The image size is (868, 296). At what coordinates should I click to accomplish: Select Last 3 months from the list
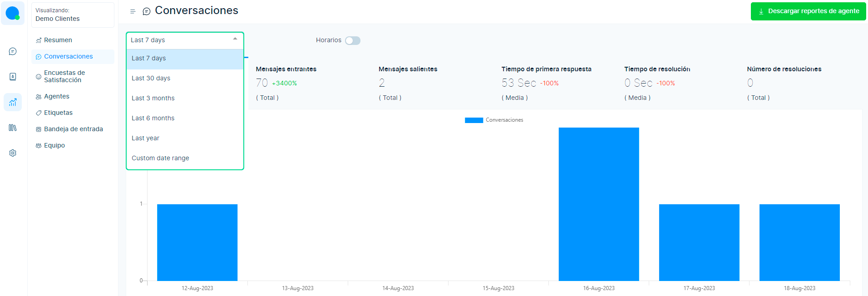tap(153, 98)
